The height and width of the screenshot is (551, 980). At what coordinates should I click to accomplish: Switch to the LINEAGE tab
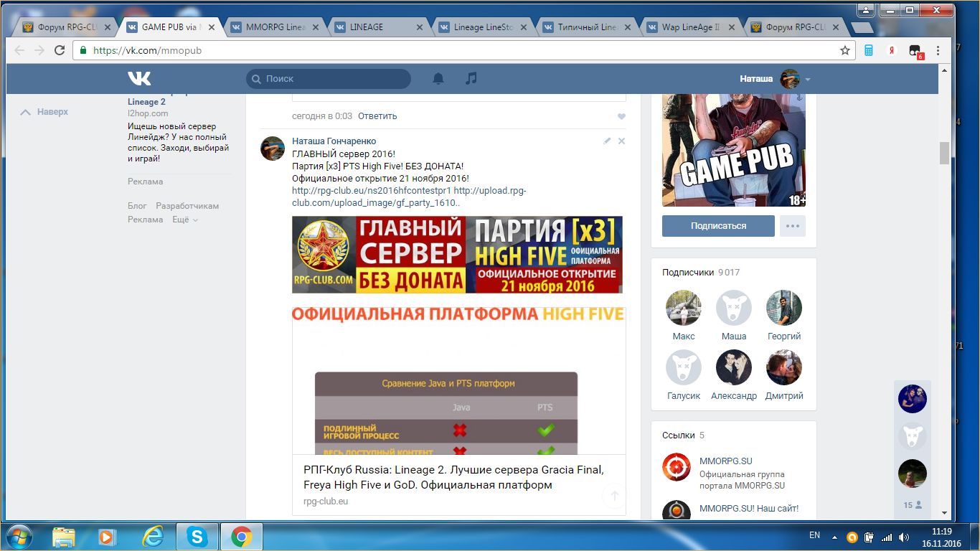[x=377, y=27]
